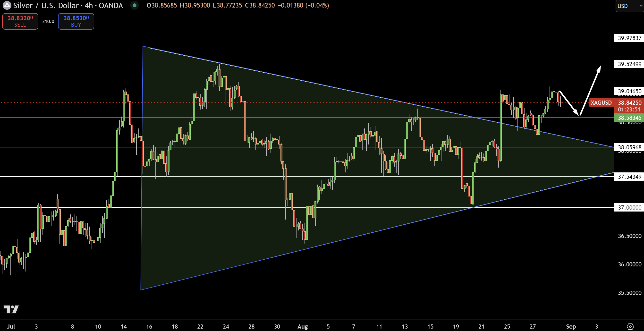
Task: Click the L38.77235 low value
Action: pyautogui.click(x=227, y=5)
